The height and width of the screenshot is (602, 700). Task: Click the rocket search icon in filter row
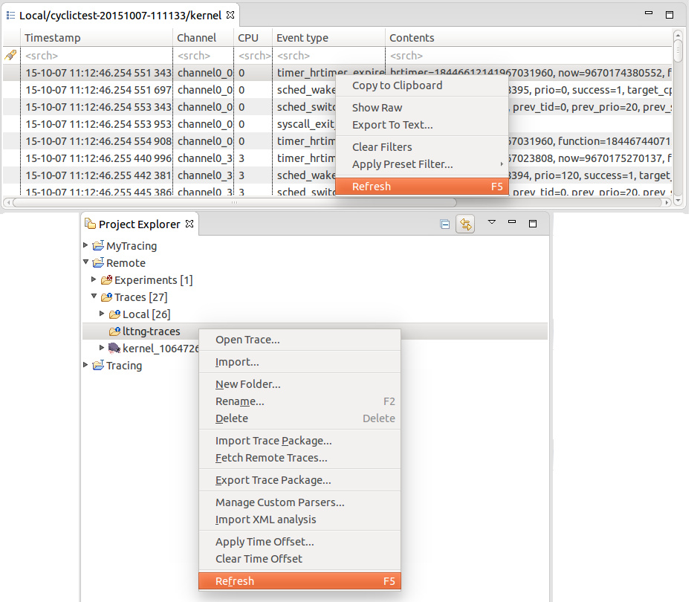[x=10, y=56]
